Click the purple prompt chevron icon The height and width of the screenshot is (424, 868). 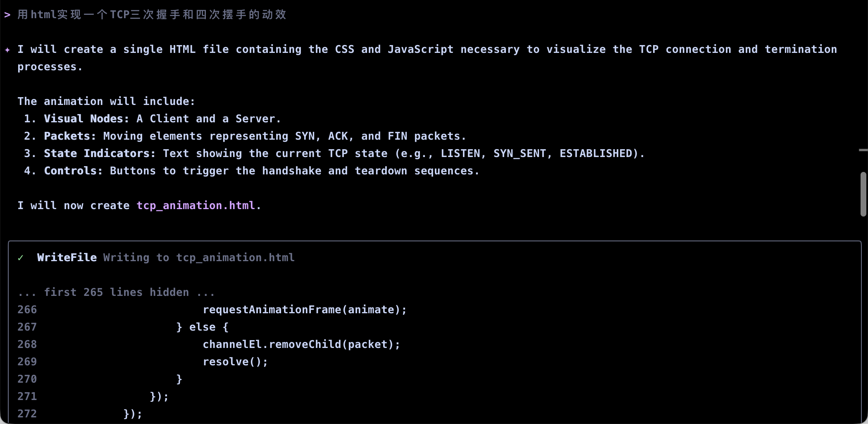click(7, 15)
